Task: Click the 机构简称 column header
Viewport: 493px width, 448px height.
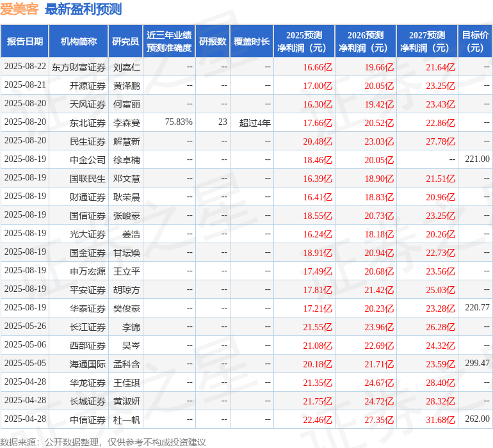Action: [x=78, y=42]
